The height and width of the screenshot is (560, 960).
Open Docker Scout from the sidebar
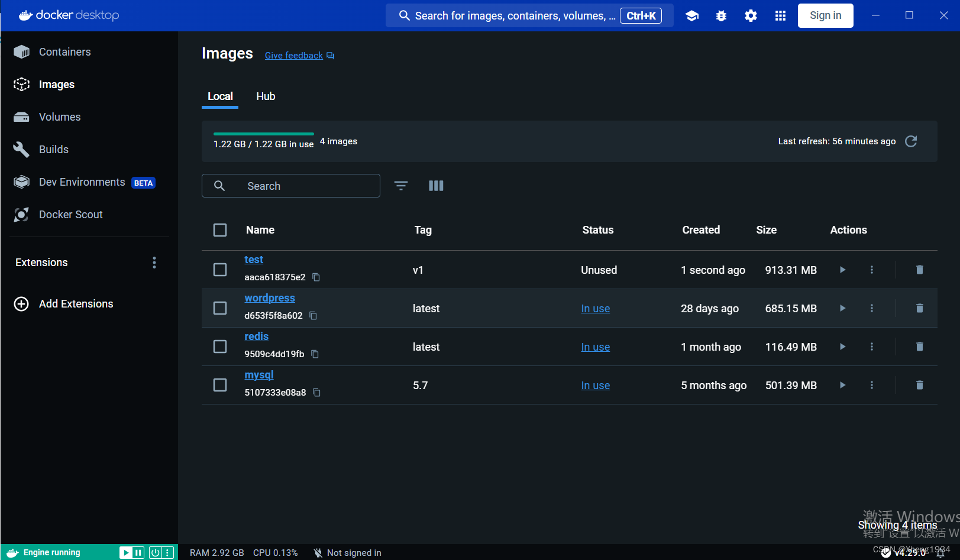pyautogui.click(x=70, y=214)
